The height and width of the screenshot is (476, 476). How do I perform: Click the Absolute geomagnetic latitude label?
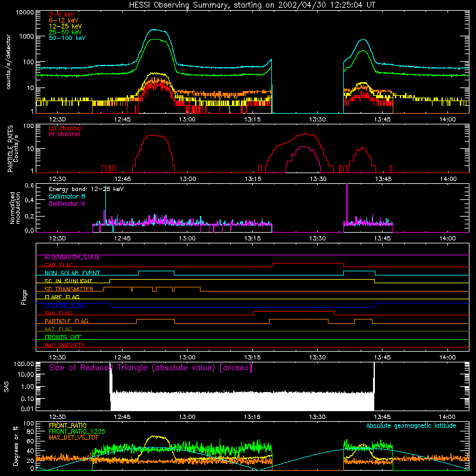(411, 425)
